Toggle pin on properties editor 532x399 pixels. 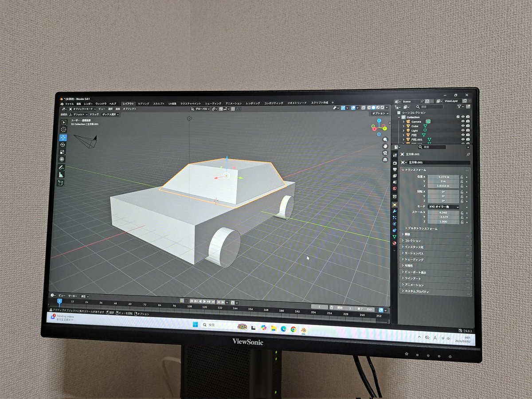pos(468,154)
